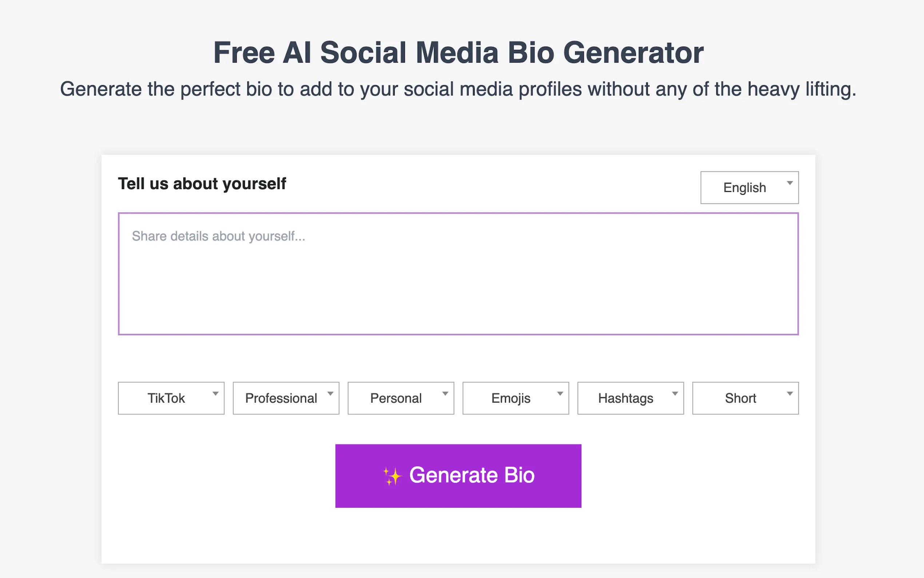924x578 pixels.
Task: Open the Professional tone dropdown
Action: click(x=285, y=398)
